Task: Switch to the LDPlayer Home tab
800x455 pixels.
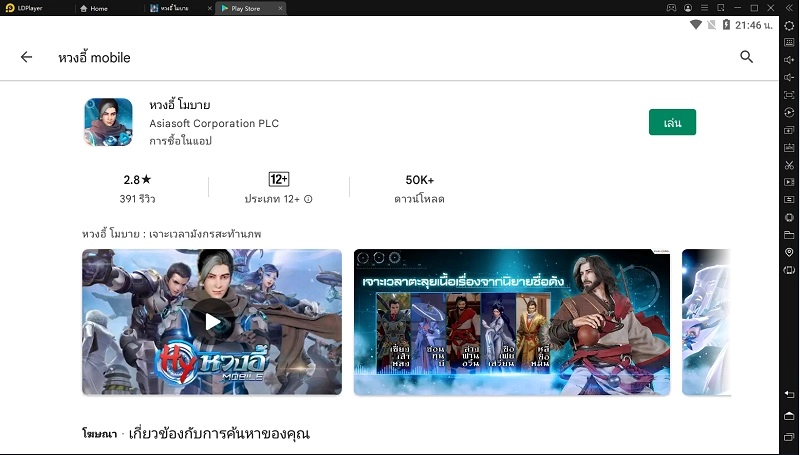Action: (x=94, y=8)
